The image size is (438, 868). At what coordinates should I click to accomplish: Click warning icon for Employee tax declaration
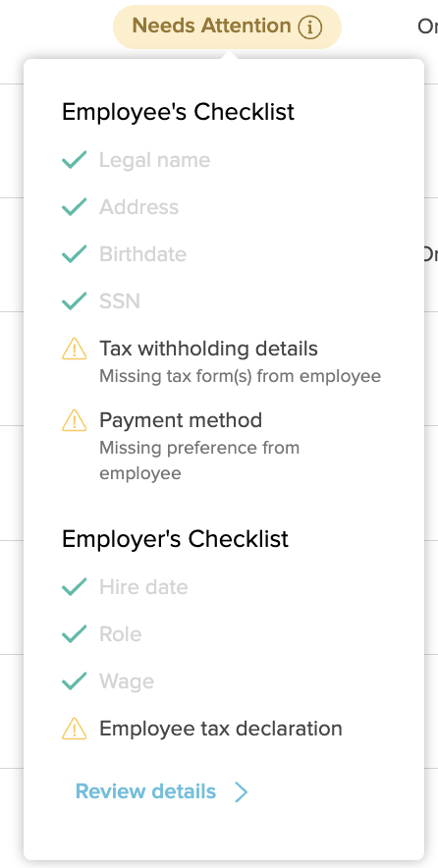75,729
